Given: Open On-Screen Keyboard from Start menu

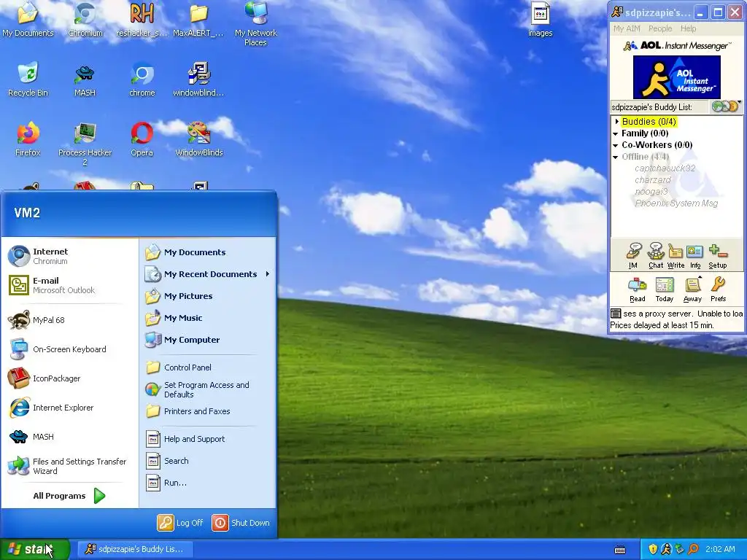Looking at the screenshot, I should (69, 349).
